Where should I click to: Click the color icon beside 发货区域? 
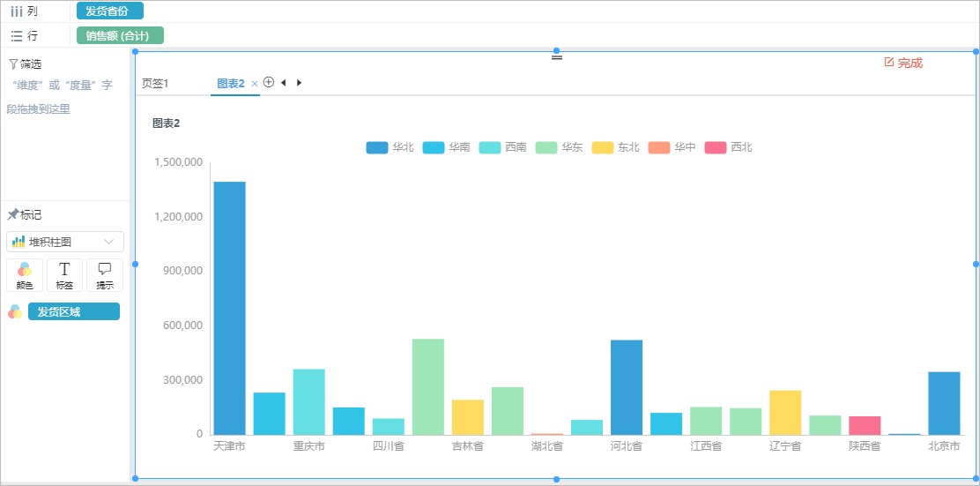(x=15, y=311)
